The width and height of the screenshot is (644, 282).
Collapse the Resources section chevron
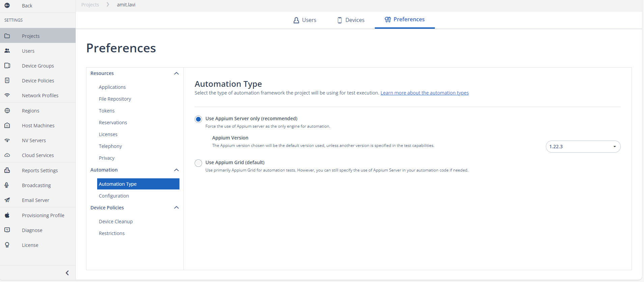[x=176, y=73]
